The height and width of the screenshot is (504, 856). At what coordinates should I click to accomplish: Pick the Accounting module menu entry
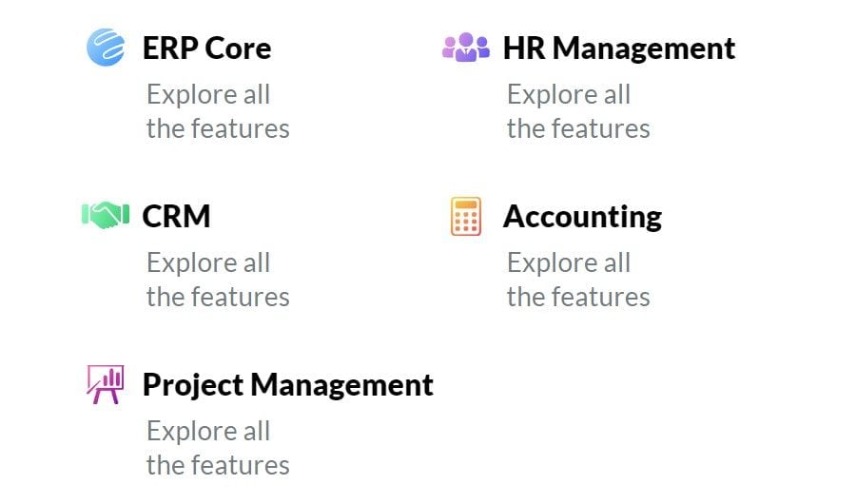point(556,253)
